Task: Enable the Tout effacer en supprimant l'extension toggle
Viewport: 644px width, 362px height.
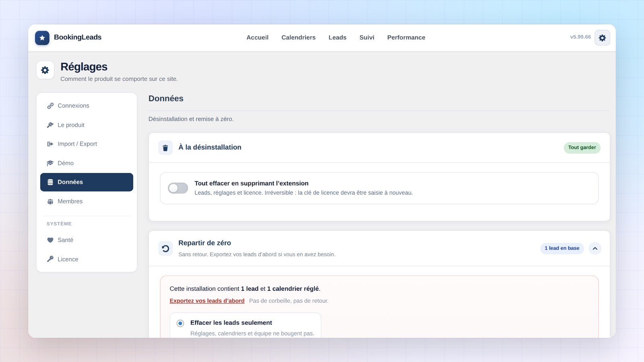Action: pyautogui.click(x=178, y=188)
